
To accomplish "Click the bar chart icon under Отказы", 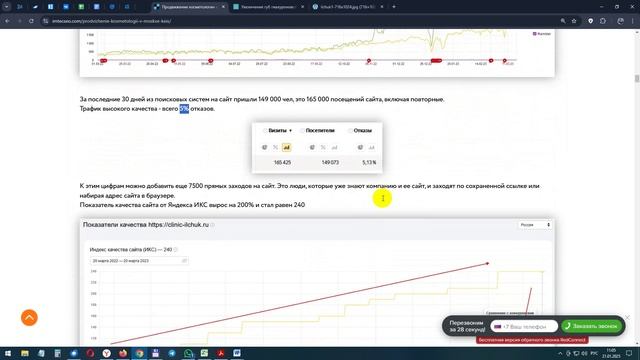I will pyautogui.click(x=371, y=147).
